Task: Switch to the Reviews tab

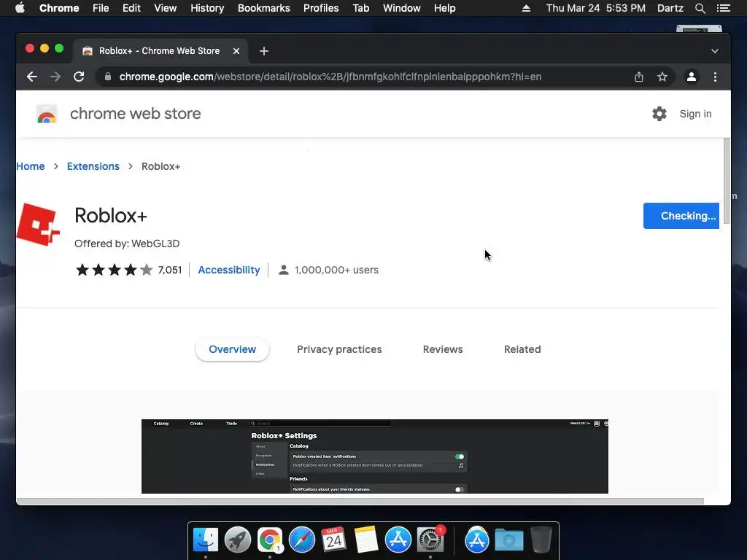Action: [443, 349]
